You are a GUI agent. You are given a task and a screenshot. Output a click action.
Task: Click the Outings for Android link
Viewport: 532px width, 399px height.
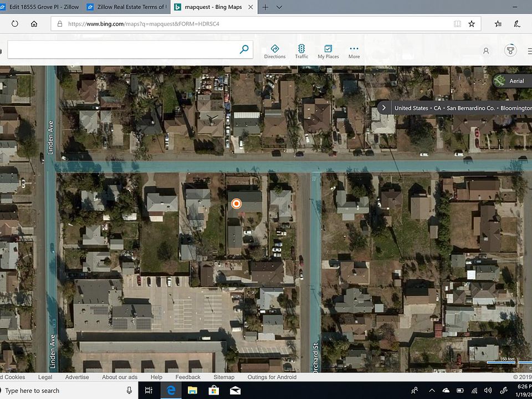tap(272, 377)
